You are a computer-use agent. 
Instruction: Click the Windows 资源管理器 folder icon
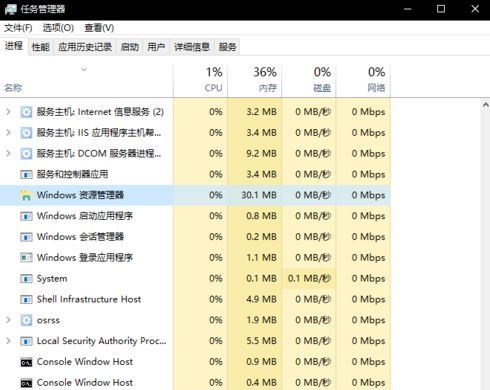click(26, 195)
